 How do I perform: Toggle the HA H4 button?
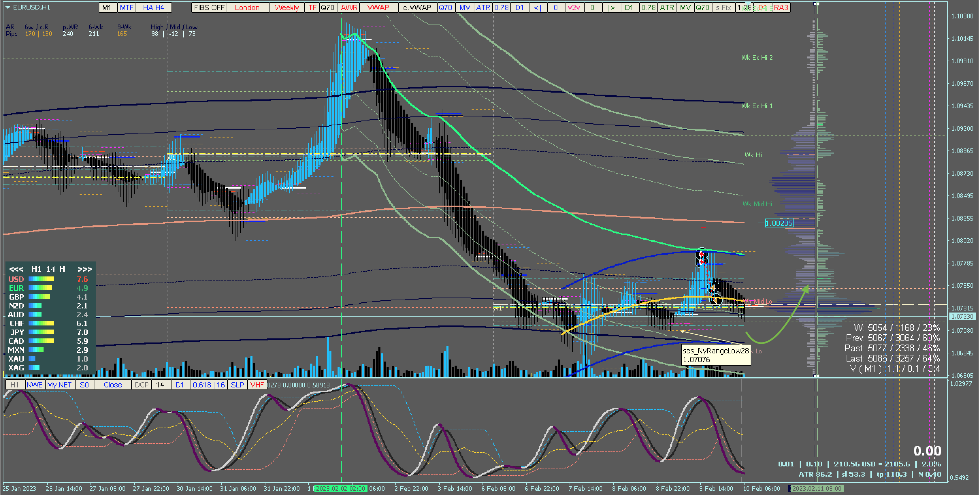[153, 7]
